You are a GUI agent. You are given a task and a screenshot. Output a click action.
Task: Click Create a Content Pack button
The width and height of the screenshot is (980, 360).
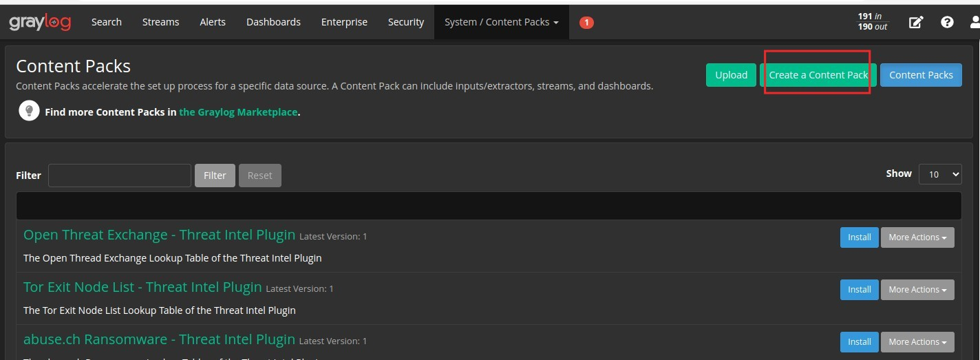click(818, 75)
